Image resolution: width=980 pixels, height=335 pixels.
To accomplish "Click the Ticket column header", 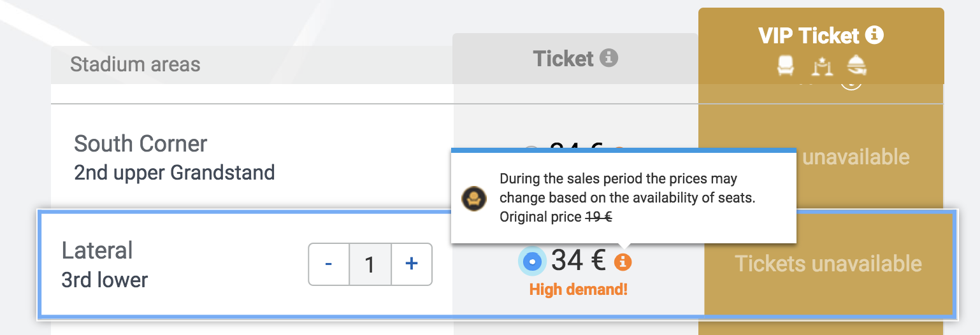I will pyautogui.click(x=575, y=59).
